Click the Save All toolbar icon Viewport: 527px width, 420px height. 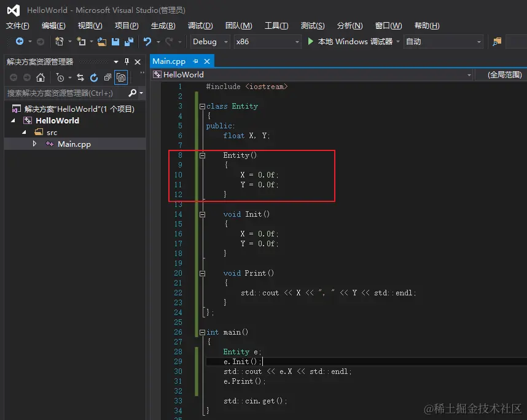click(x=129, y=41)
